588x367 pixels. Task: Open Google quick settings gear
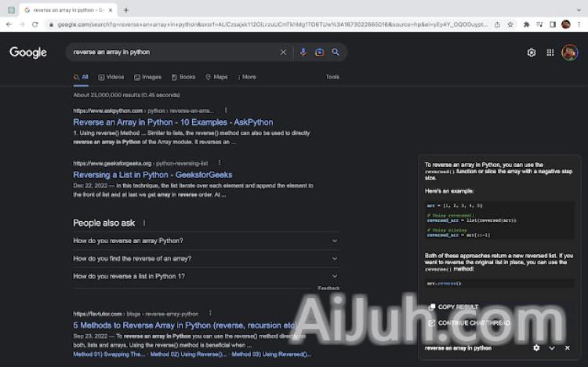click(x=531, y=53)
